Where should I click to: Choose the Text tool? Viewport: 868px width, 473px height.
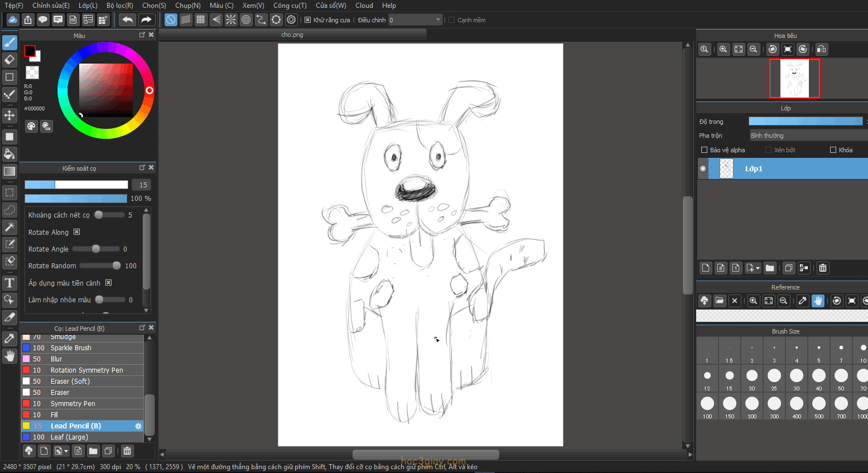coord(9,283)
